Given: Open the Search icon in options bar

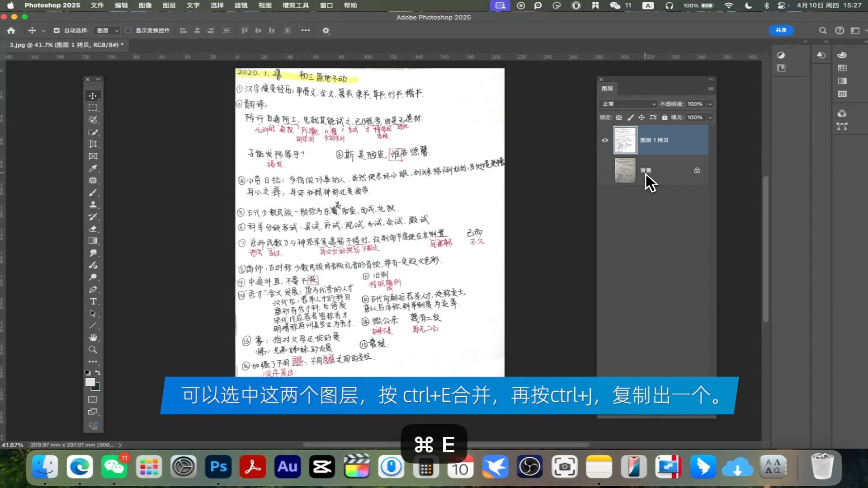Looking at the screenshot, I should pyautogui.click(x=823, y=31).
